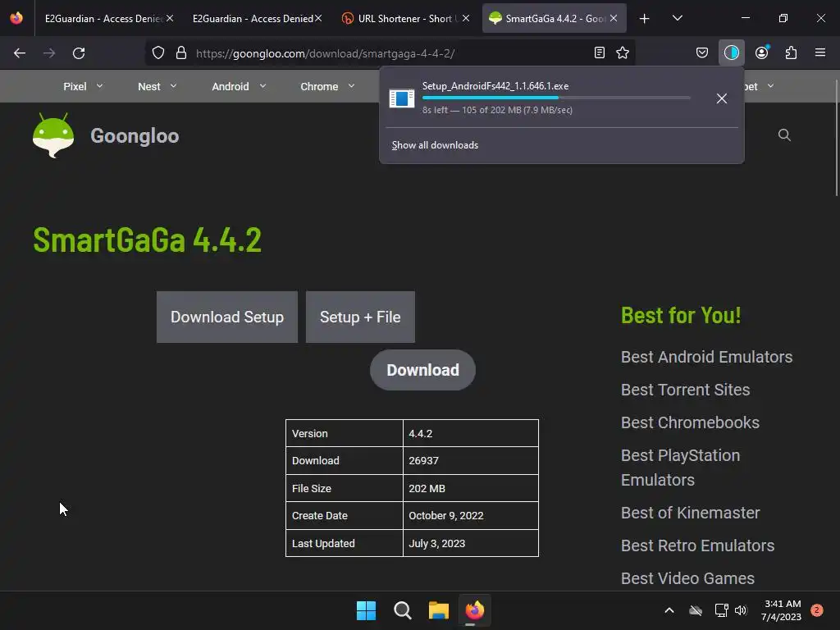Open the Save to Pocket icon
840x630 pixels.
pyautogui.click(x=702, y=52)
